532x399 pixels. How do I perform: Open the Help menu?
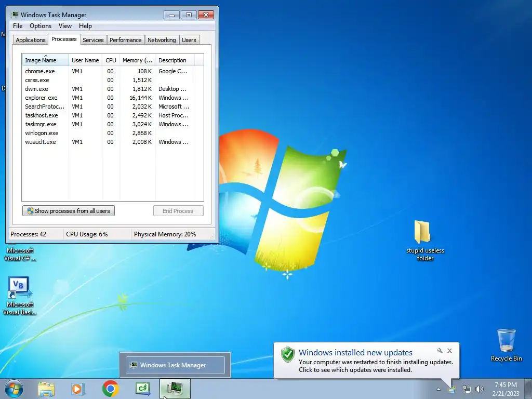coord(85,26)
